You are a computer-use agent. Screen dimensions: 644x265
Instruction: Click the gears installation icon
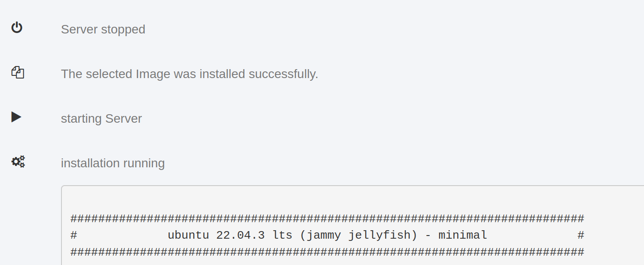(x=18, y=161)
